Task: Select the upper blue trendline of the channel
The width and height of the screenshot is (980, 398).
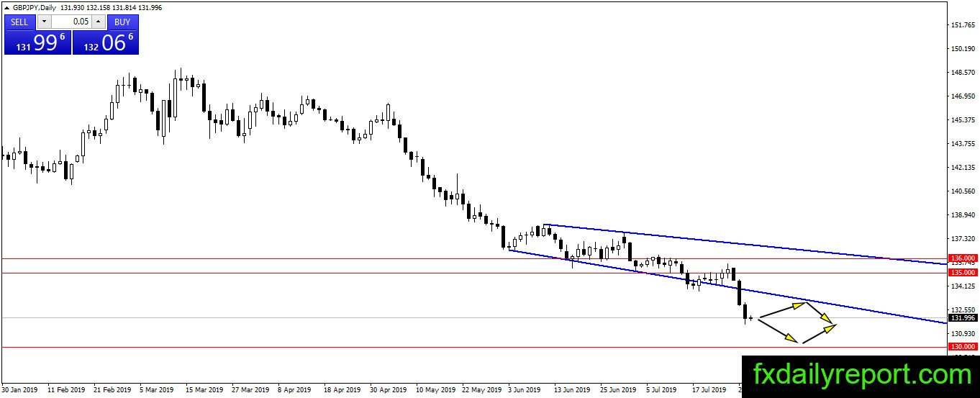Action: click(x=745, y=245)
